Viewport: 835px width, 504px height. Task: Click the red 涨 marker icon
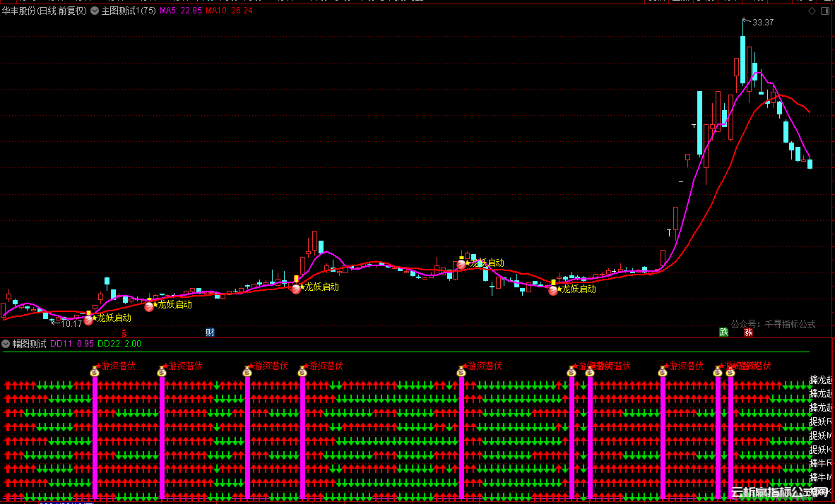click(x=748, y=332)
